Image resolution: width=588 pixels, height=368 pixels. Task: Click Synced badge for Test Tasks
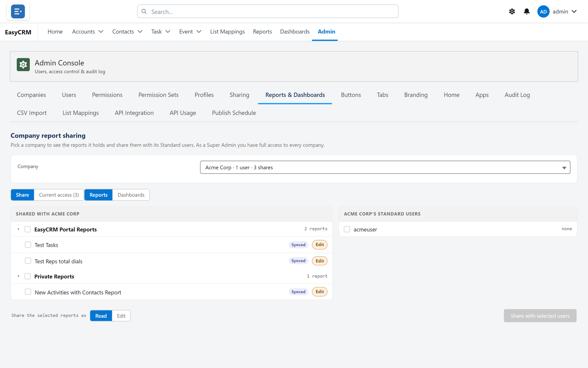click(x=298, y=245)
